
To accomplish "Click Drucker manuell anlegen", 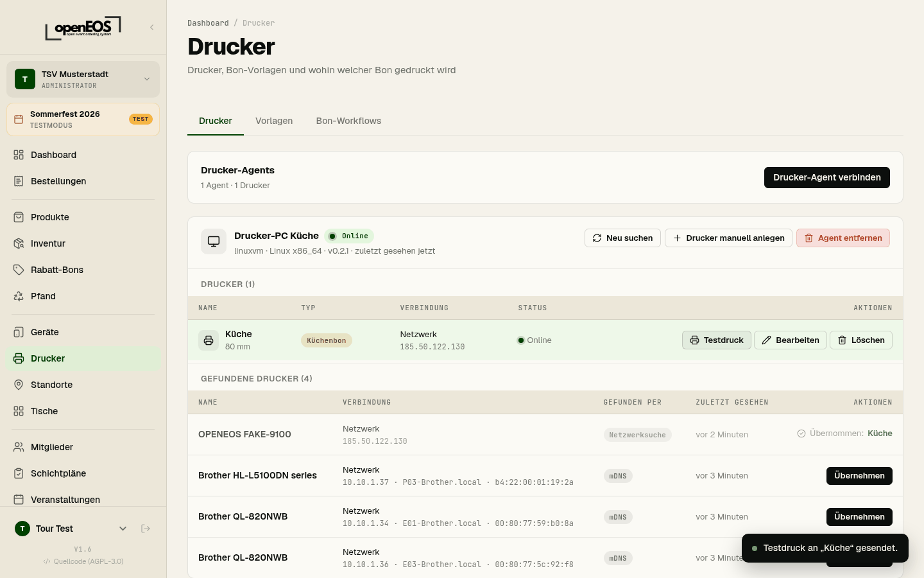I will point(728,238).
